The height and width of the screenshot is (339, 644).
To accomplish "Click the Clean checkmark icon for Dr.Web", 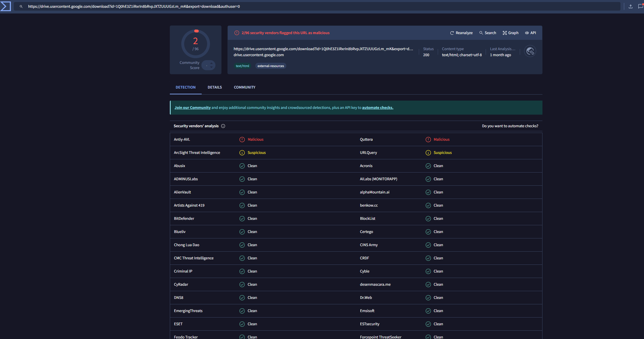I will (428, 298).
